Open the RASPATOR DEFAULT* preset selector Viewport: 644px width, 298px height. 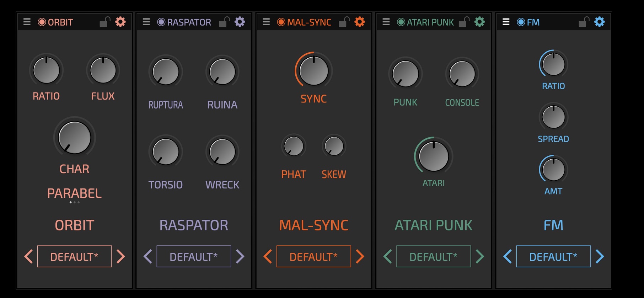point(194,256)
